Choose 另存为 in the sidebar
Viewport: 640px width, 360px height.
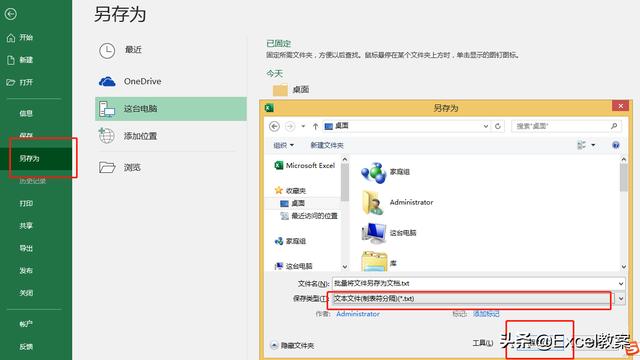coord(29,158)
